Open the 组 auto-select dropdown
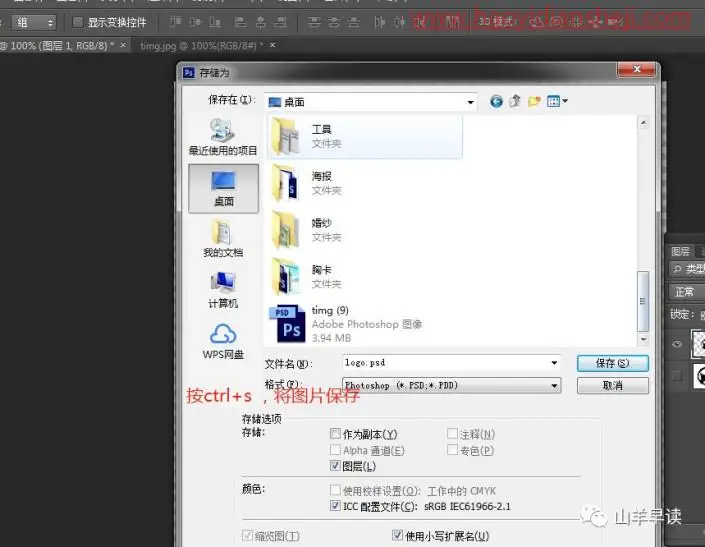The image size is (705, 547). click(34, 22)
